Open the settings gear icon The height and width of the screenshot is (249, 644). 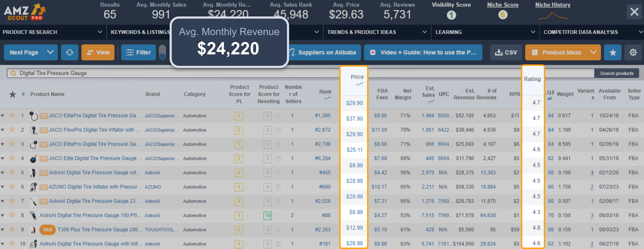[633, 52]
